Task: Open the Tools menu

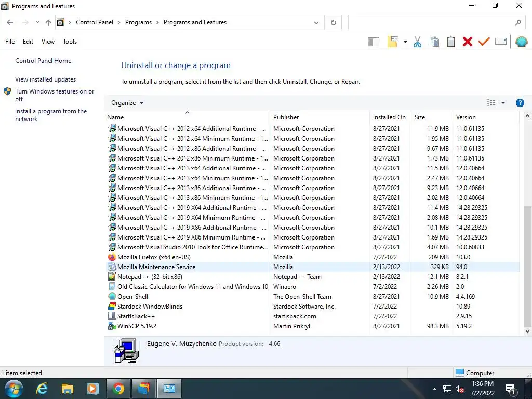Action: click(x=70, y=42)
